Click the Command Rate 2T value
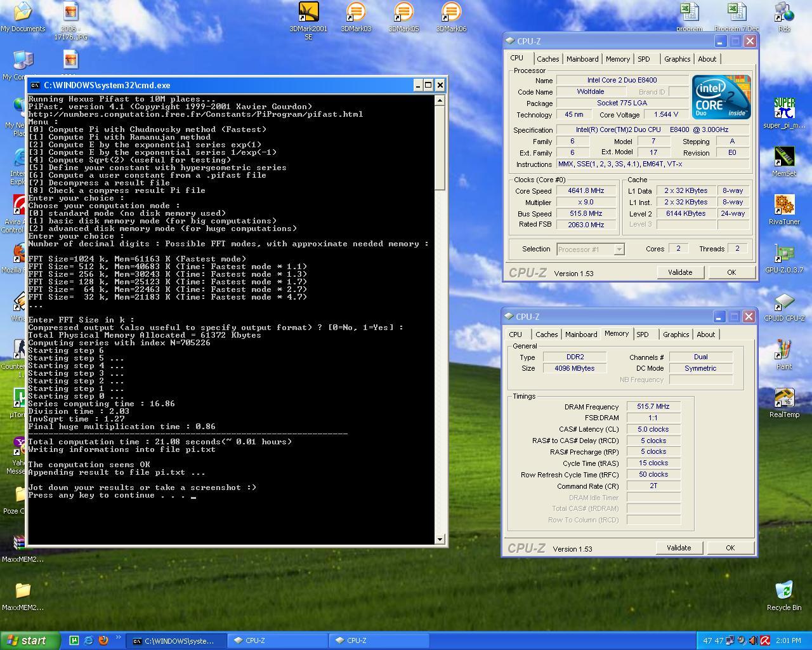 point(653,486)
